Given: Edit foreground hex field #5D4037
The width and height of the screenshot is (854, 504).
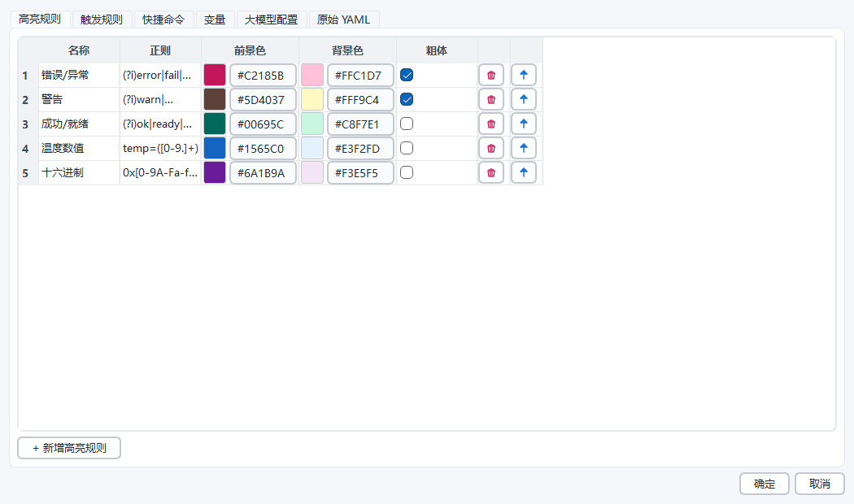Looking at the screenshot, I should pos(263,100).
